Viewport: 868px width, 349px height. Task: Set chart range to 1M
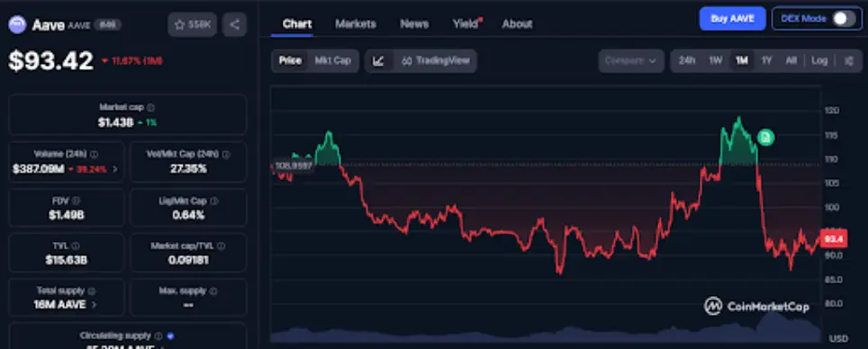[x=741, y=61]
